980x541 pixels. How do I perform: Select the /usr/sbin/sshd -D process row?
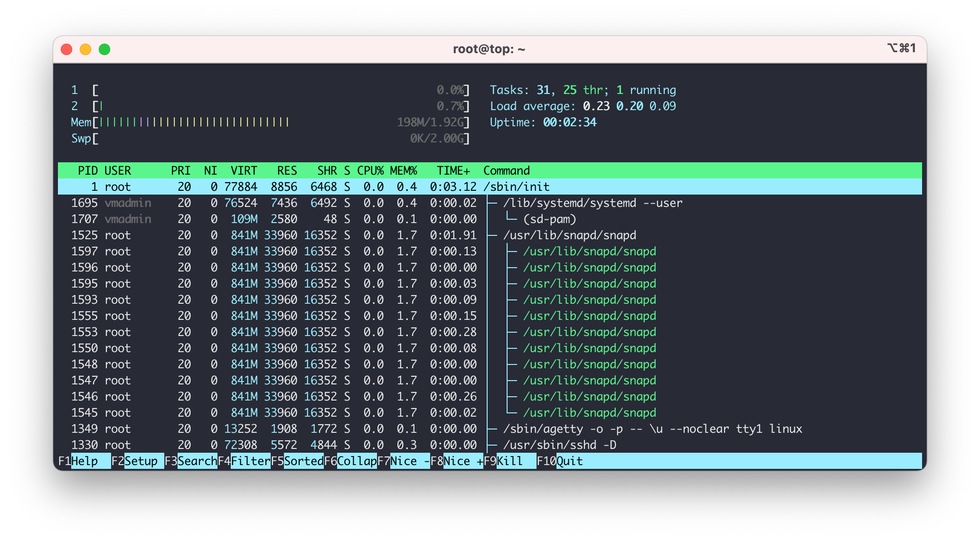[x=490, y=445]
